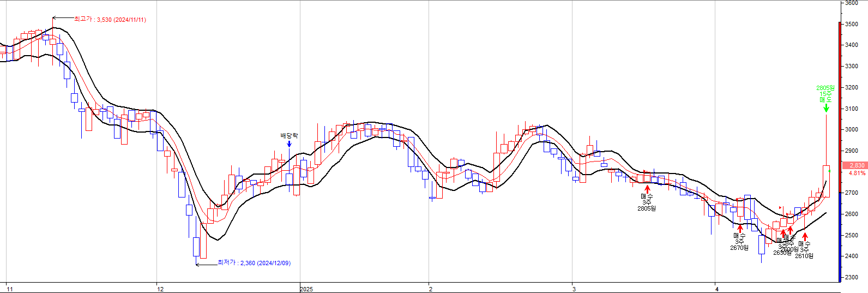Image resolution: width=868 pixels, height=293 pixels.
Task: Click the red buy arrow above 2670원
Action: click(740, 228)
